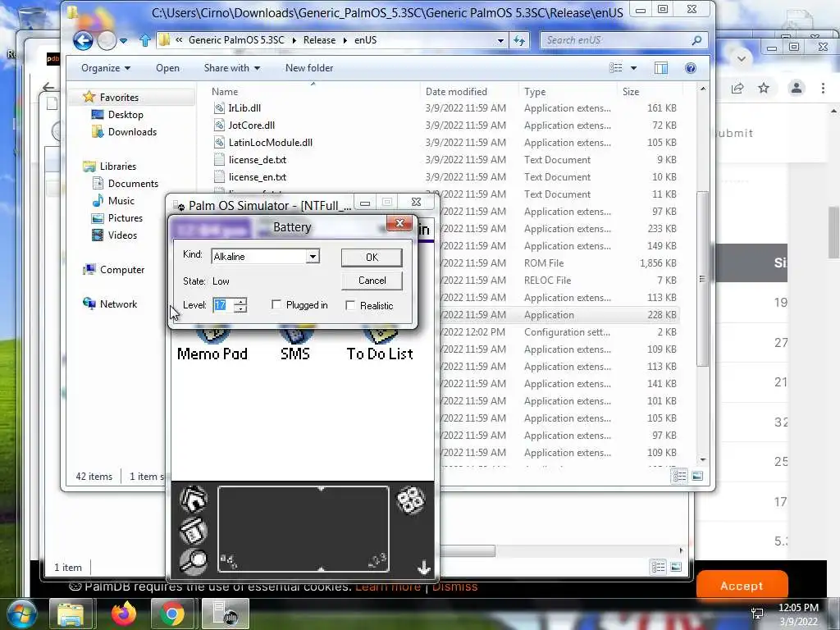The height and width of the screenshot is (630, 840).
Task: Open the SMS app on Palm
Action: coord(295,345)
